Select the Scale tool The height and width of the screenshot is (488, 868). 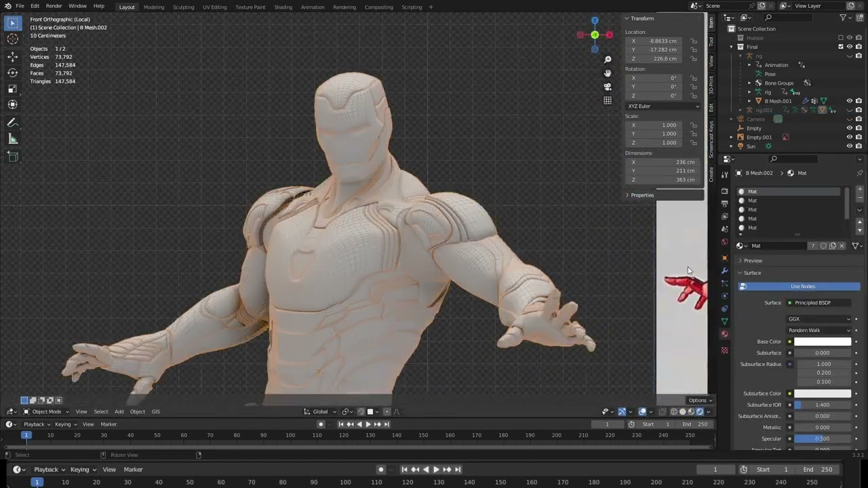click(x=12, y=89)
